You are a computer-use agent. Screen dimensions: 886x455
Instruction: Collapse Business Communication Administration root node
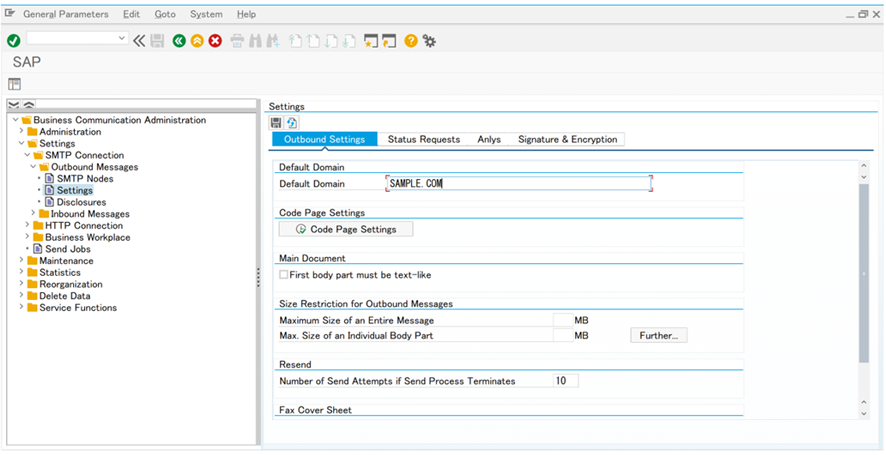click(15, 120)
